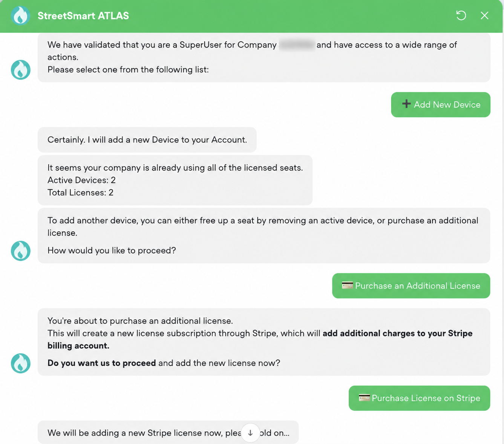Click the 'Certainly. I will add a new Device' message

(147, 140)
